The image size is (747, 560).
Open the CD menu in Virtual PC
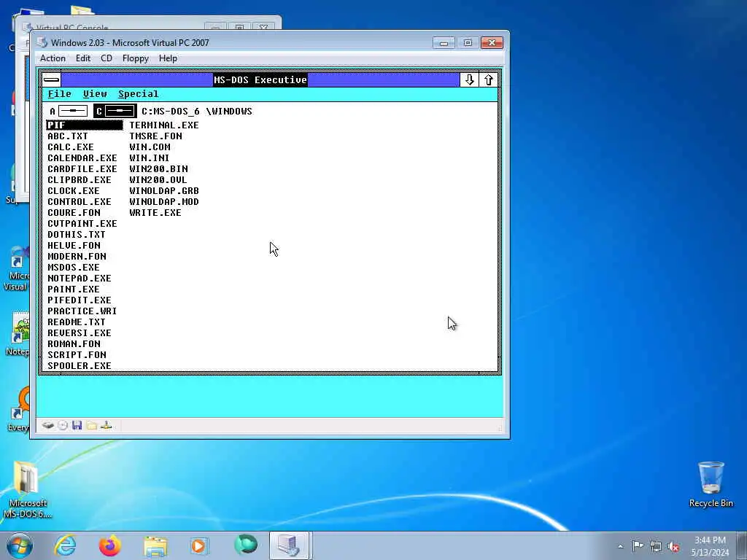click(x=107, y=58)
